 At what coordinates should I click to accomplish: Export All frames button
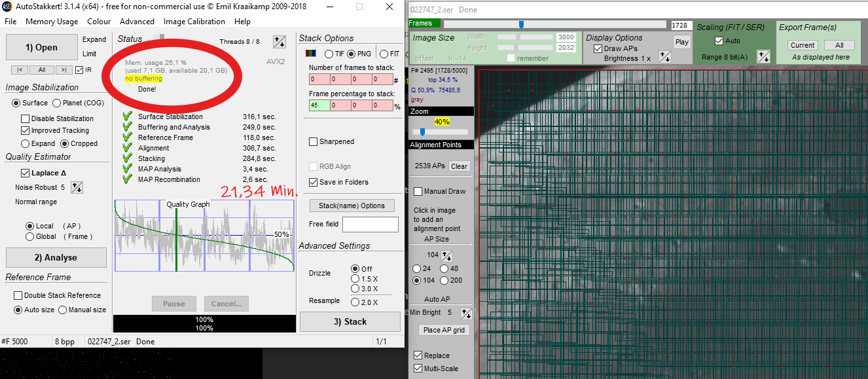coord(839,45)
